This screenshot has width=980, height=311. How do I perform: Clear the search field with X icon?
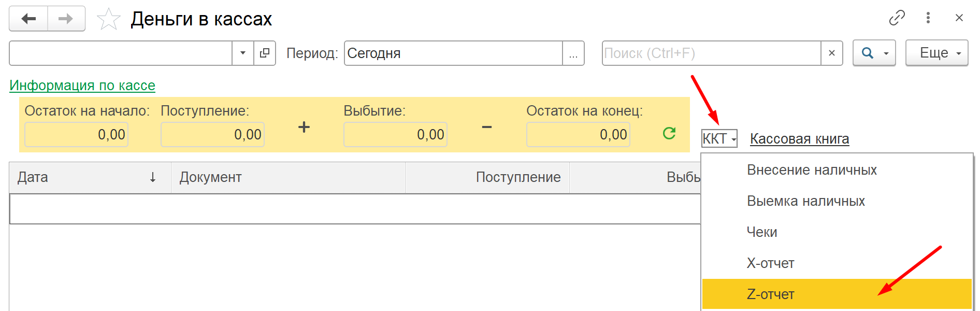[832, 53]
